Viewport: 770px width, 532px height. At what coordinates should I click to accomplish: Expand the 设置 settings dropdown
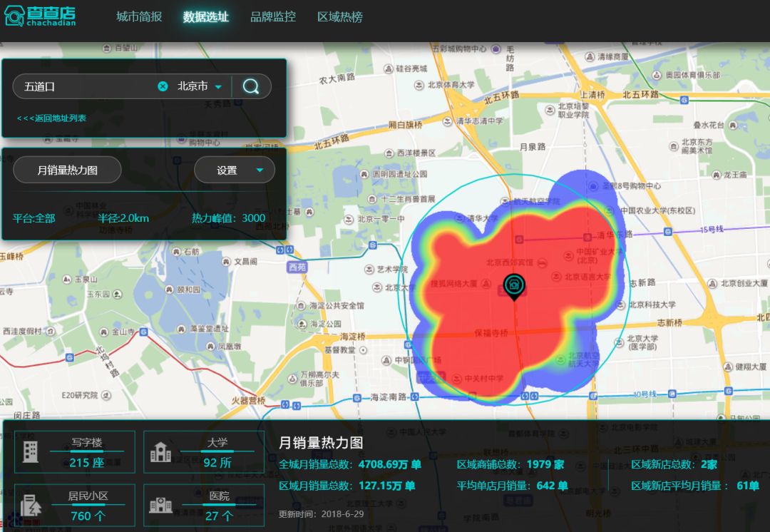(x=235, y=170)
